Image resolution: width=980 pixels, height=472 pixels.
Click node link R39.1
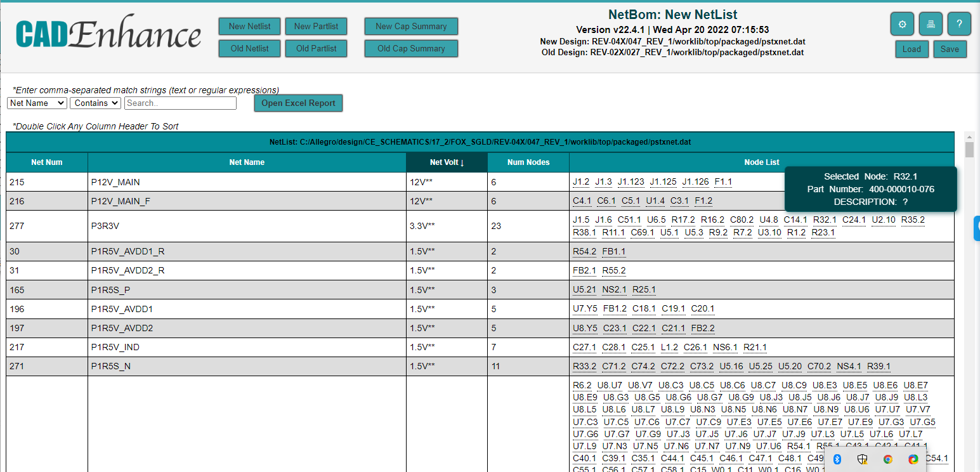pos(879,366)
